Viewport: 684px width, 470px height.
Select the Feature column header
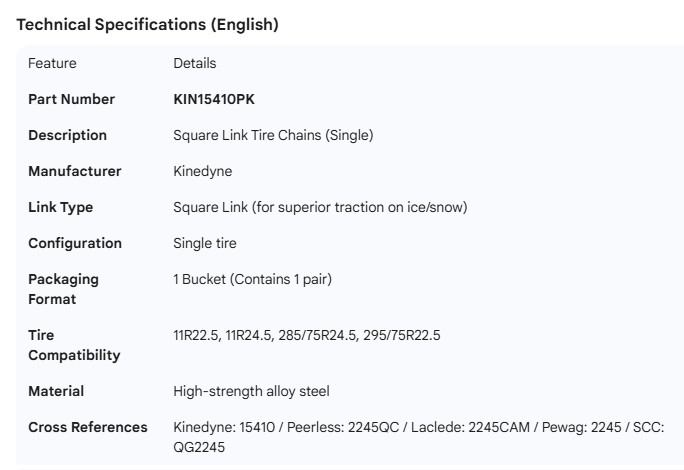pyautogui.click(x=52, y=63)
